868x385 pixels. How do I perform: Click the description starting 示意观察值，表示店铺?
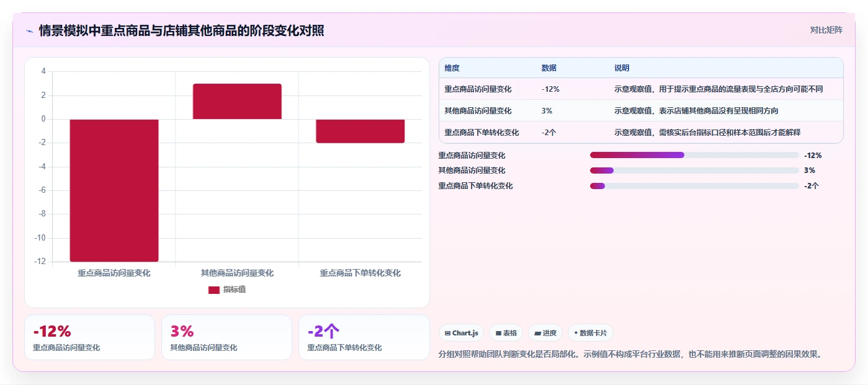click(x=696, y=111)
